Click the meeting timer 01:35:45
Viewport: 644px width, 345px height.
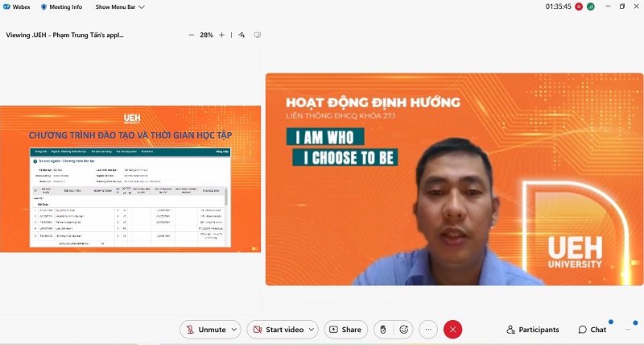558,6
